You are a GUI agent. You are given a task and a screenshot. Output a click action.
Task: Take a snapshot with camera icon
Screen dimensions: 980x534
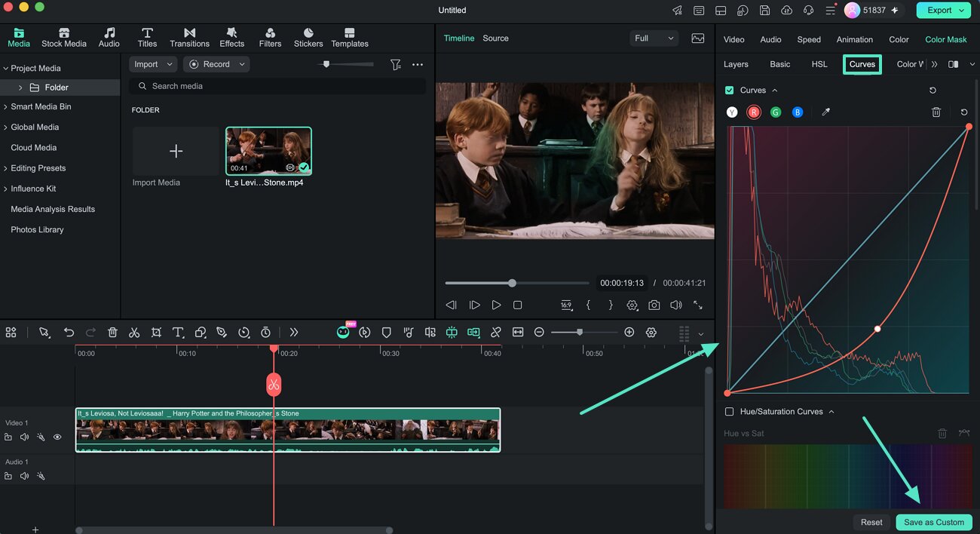point(654,305)
